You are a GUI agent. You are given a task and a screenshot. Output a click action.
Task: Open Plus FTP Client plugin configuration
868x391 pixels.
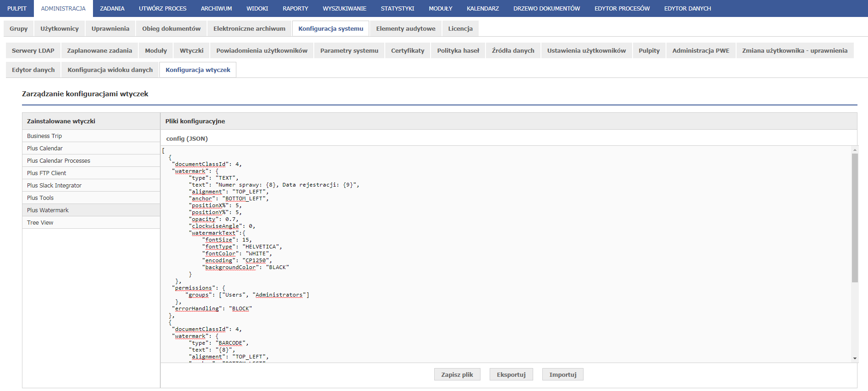[x=47, y=173]
